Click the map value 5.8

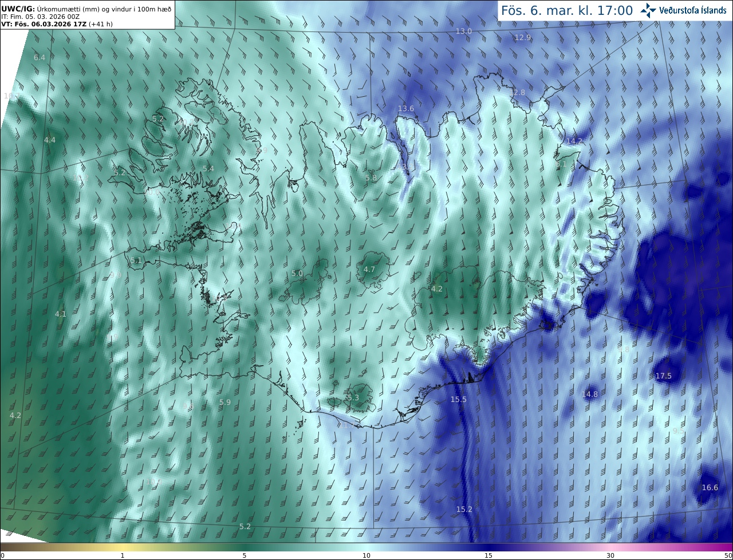coord(371,178)
